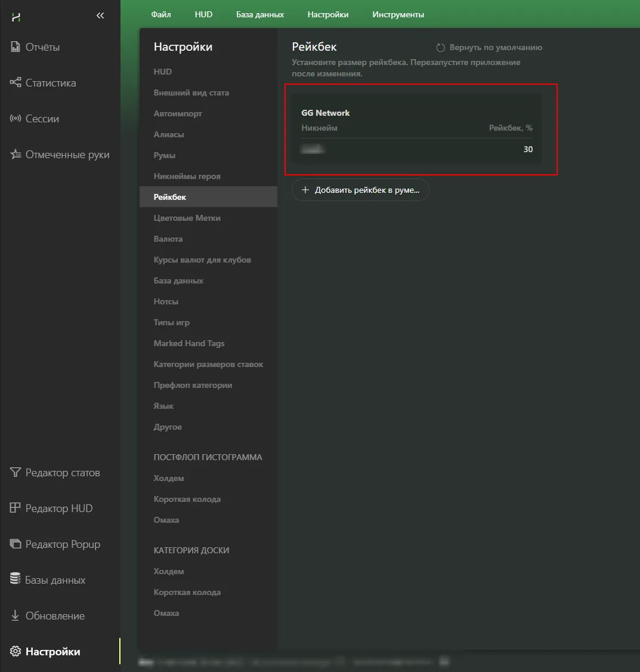Select Короткая колода under Категория доски
Image resolution: width=640 pixels, height=672 pixels.
[x=187, y=592]
